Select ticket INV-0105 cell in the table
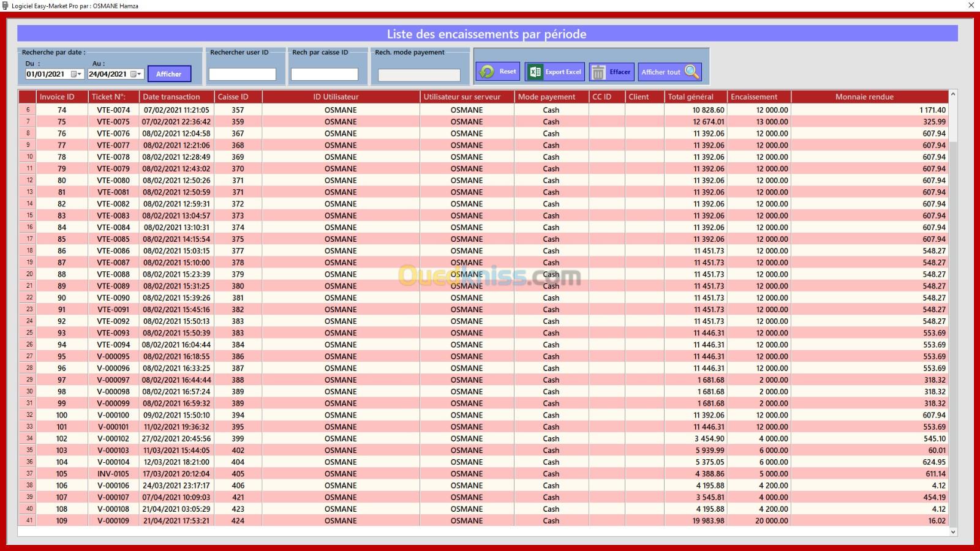This screenshot has width=980, height=551. [x=113, y=474]
